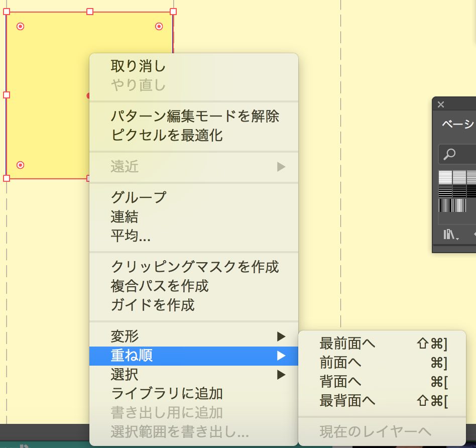The height and width of the screenshot is (448, 476).
Task: Choose 取り消し from the context menu
Action: coord(194,66)
